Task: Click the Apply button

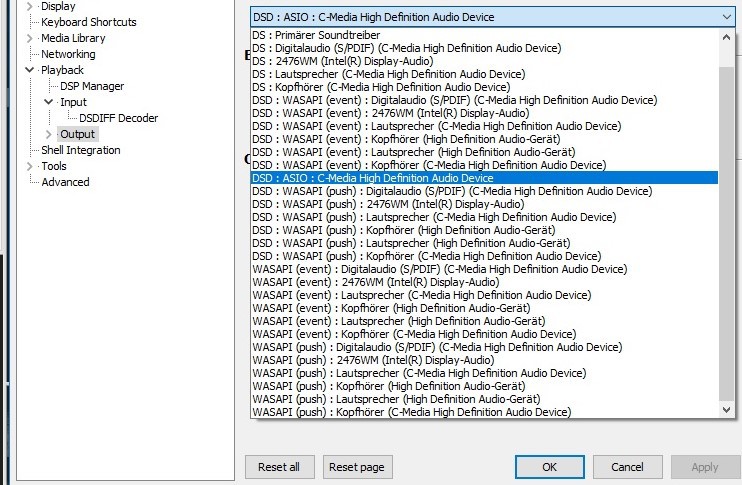Action: coord(705,467)
